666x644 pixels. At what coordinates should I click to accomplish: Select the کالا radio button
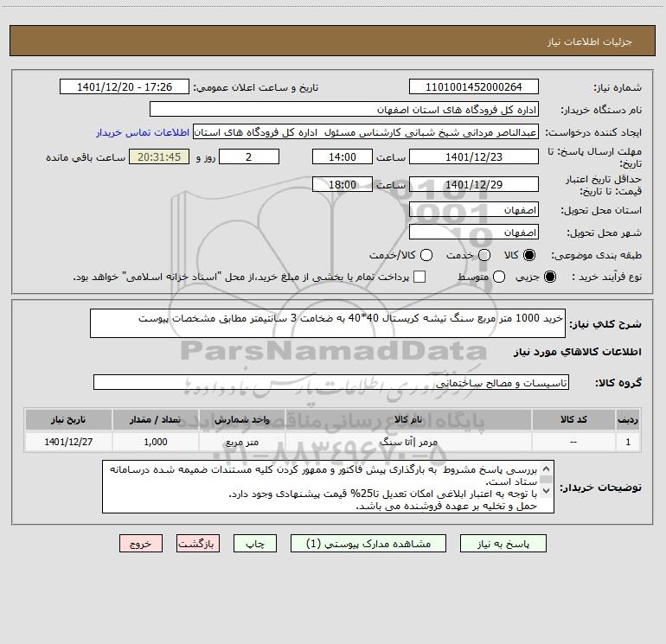click(529, 255)
